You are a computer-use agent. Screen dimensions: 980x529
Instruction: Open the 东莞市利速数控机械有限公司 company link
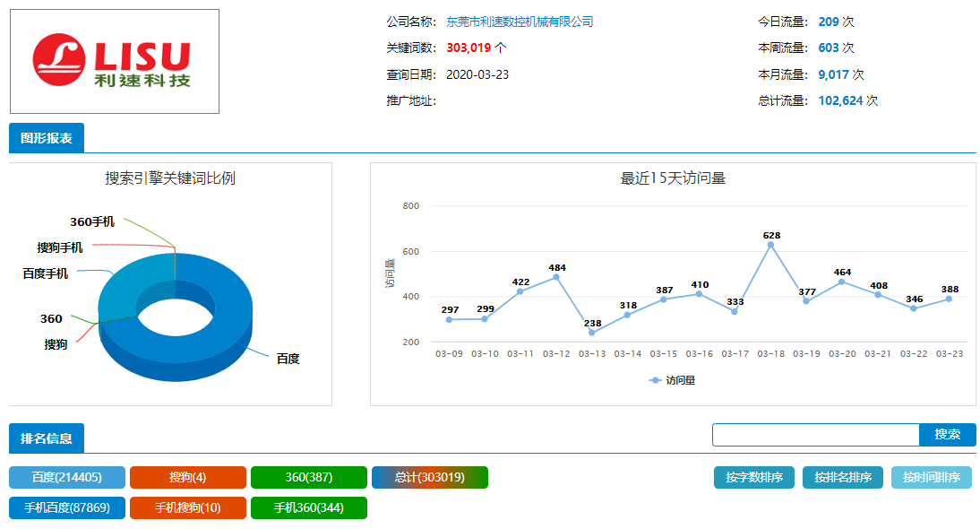pyautogui.click(x=520, y=22)
